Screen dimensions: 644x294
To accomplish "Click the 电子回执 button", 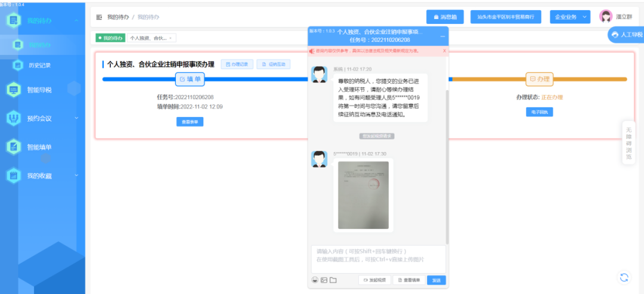I will pos(539,112).
